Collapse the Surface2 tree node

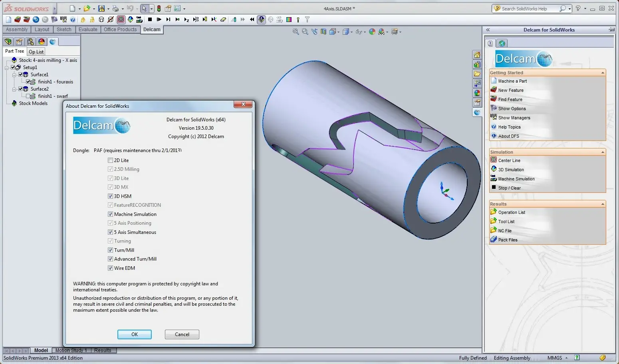point(14,89)
